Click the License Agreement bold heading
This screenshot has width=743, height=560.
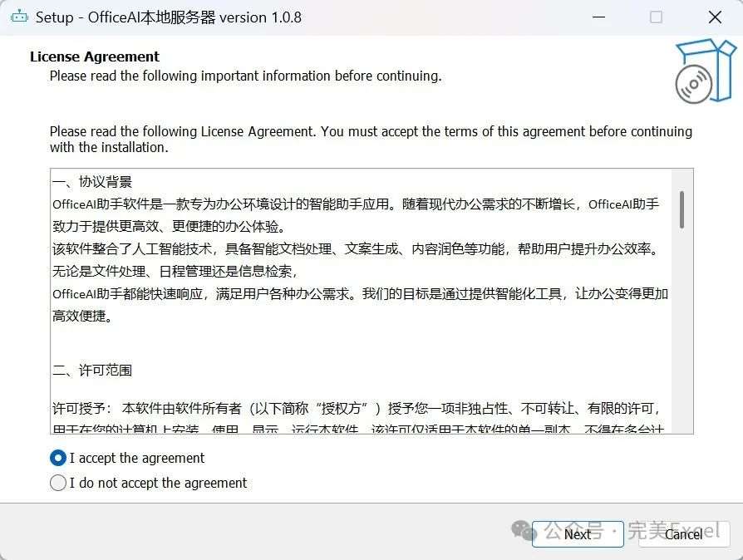(x=95, y=56)
